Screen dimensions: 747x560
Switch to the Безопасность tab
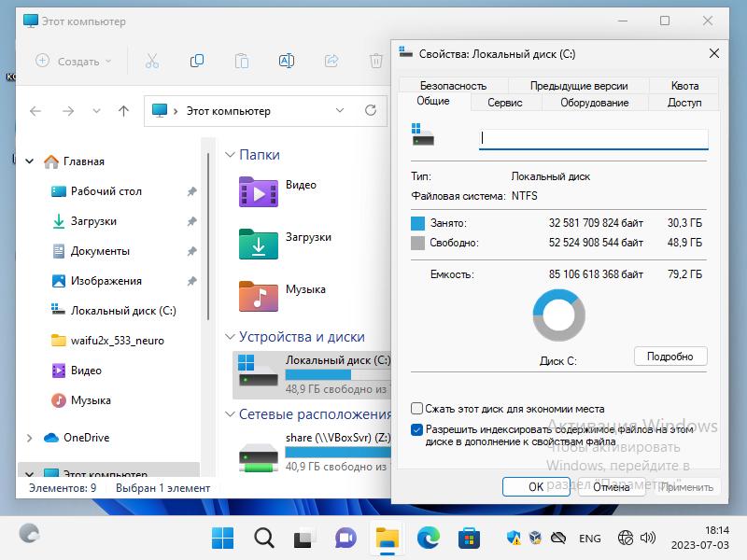coord(453,86)
